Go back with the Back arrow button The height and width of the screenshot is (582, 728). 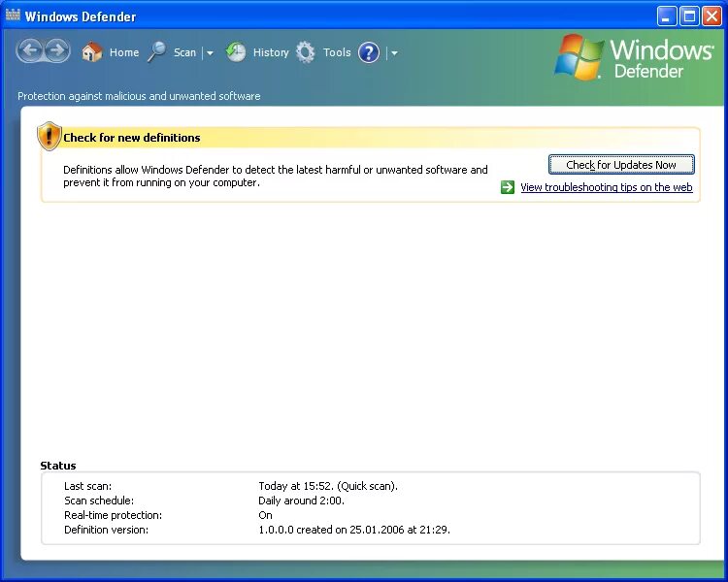[x=30, y=50]
